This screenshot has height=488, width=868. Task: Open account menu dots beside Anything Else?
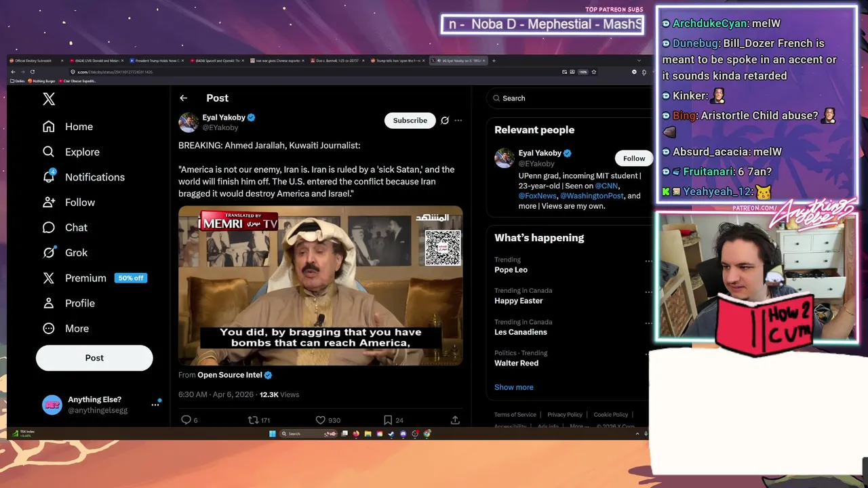(155, 405)
